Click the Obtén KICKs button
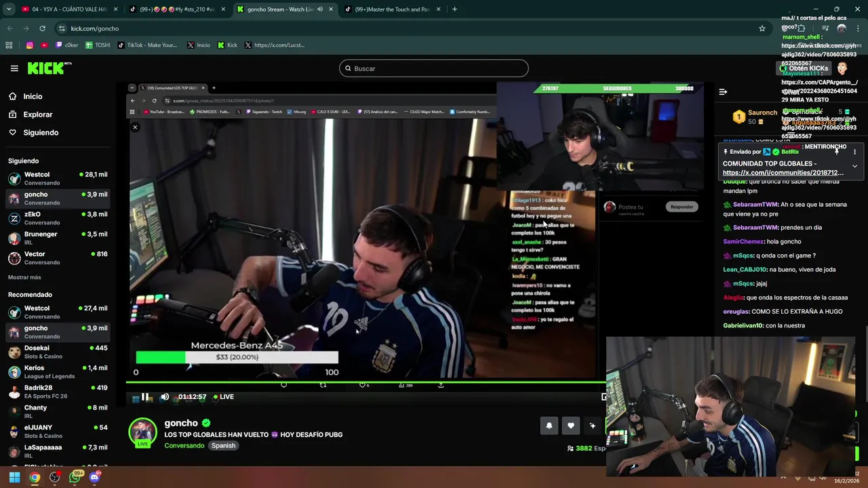This screenshot has height=488, width=868. (x=804, y=68)
